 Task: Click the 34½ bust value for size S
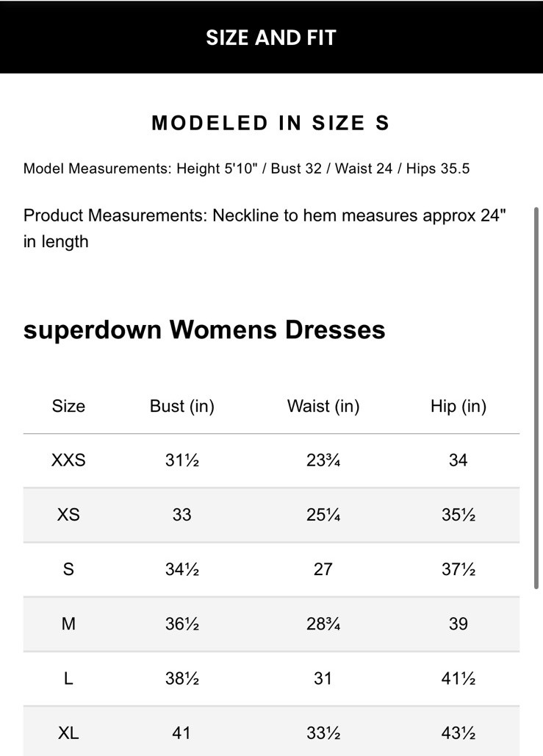pyautogui.click(x=181, y=569)
